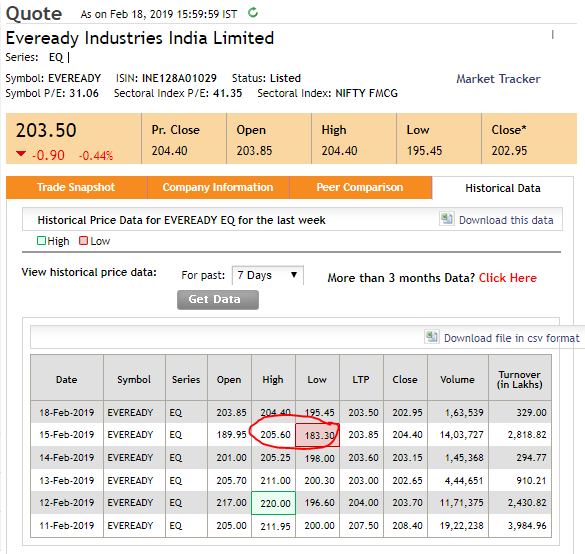Click the NIFTY FMCG sectoral index text

click(366, 93)
